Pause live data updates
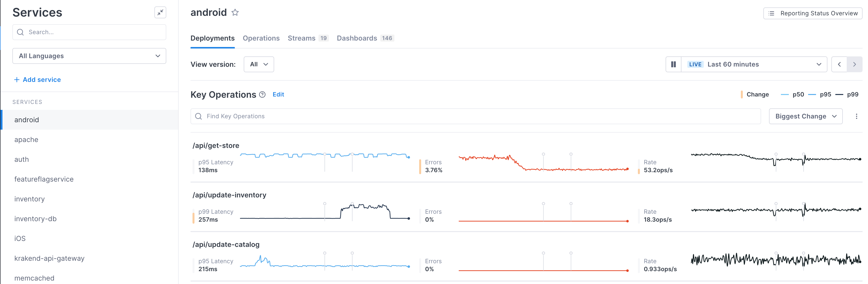868x284 pixels. 673,64
